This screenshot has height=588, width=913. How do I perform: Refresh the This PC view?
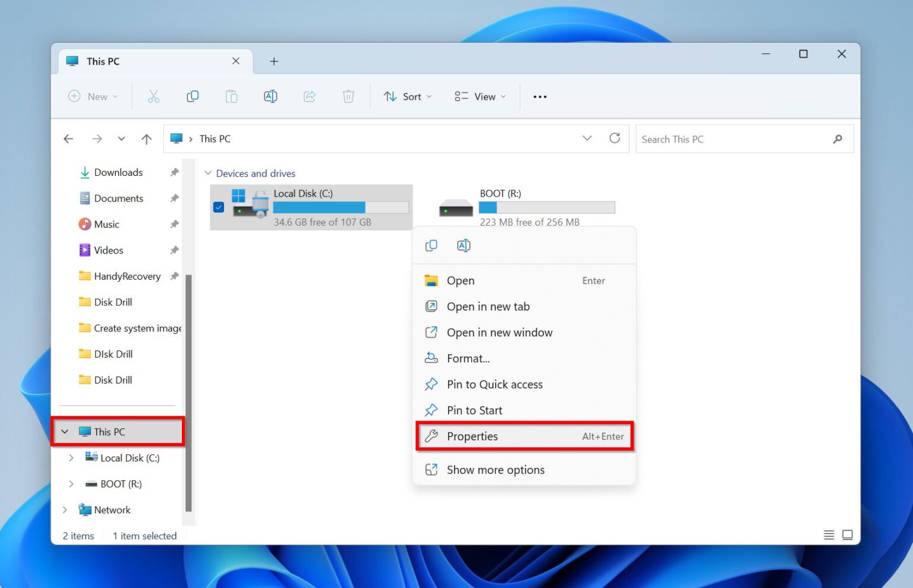615,138
